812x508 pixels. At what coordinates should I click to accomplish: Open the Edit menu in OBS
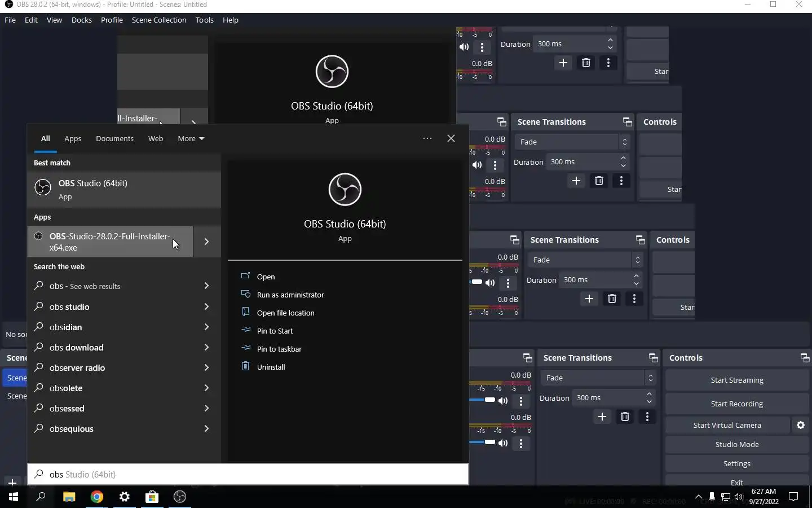click(31, 20)
